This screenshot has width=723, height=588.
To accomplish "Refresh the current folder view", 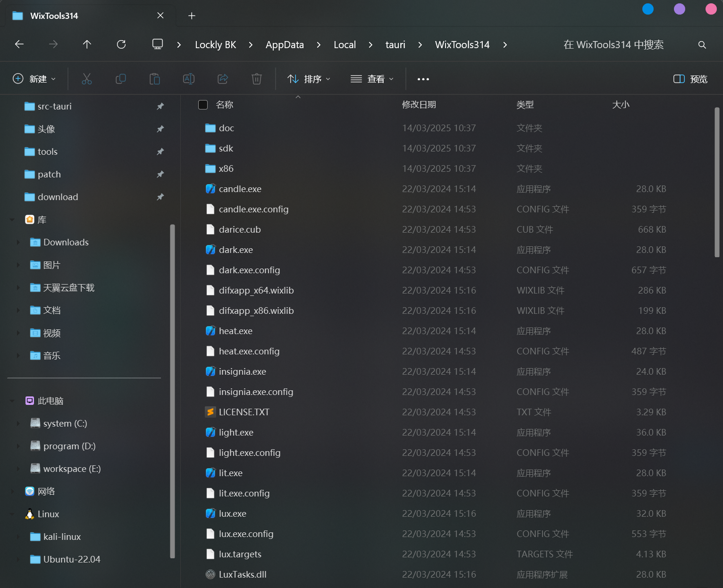I will [x=121, y=44].
